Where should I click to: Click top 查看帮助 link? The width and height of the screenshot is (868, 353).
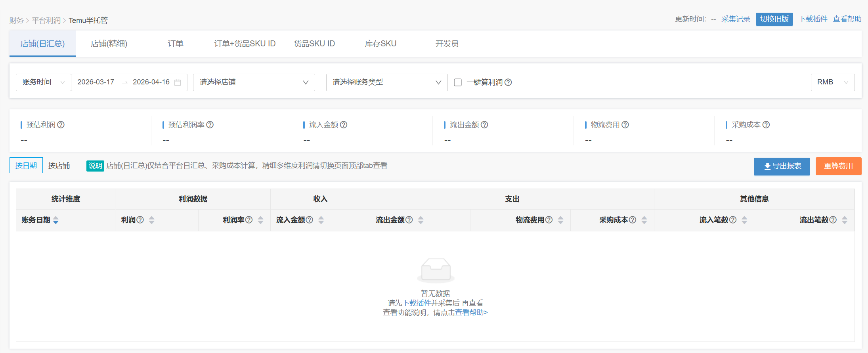[847, 19]
